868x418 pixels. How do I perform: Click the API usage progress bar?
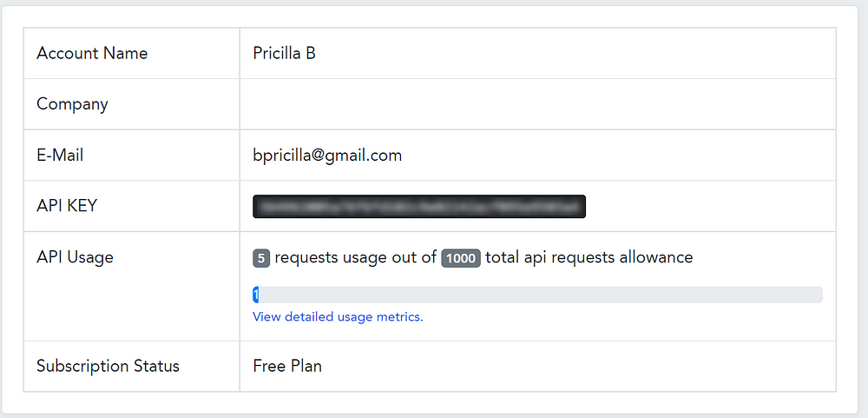pyautogui.click(x=537, y=295)
